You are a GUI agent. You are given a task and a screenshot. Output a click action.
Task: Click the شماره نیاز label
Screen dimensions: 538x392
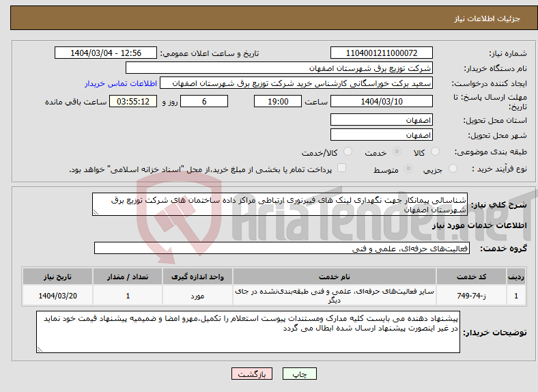click(507, 53)
